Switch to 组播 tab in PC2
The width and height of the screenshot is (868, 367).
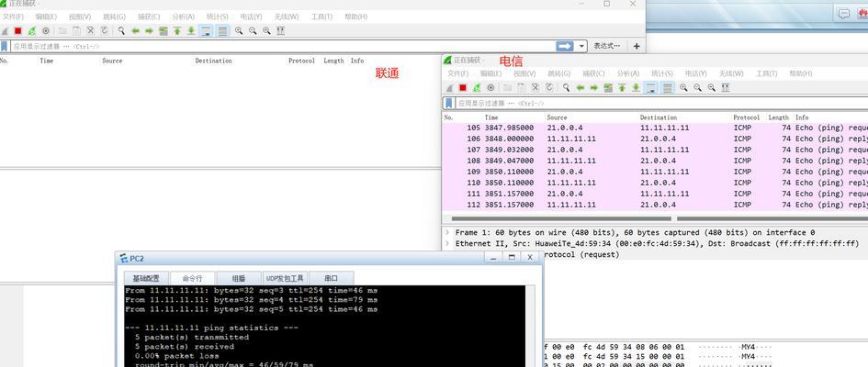(239, 279)
